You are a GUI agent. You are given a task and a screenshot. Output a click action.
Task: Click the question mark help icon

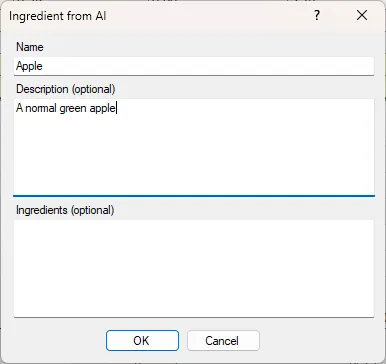[317, 15]
